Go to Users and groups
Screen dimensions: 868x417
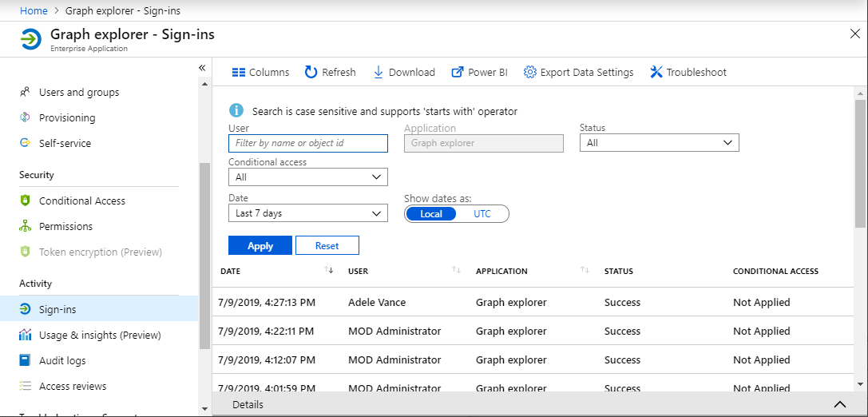79,92
